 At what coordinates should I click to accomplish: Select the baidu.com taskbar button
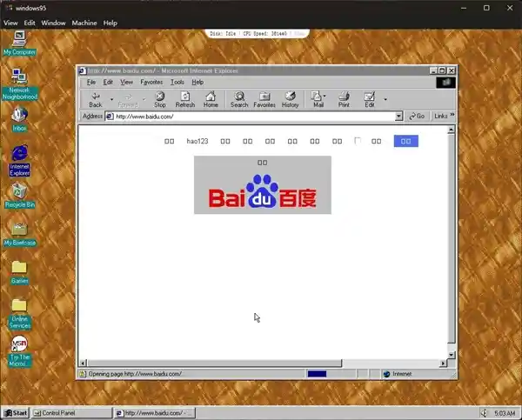pyautogui.click(x=155, y=413)
